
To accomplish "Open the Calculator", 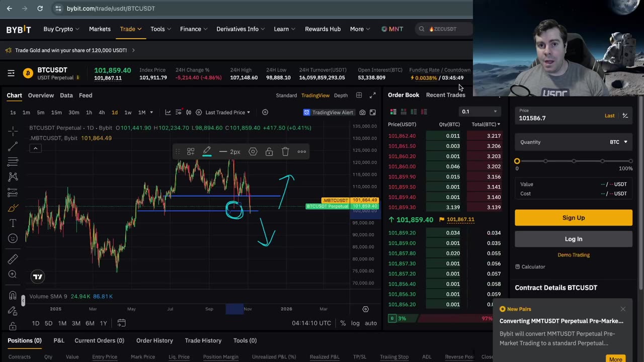I will (x=530, y=266).
